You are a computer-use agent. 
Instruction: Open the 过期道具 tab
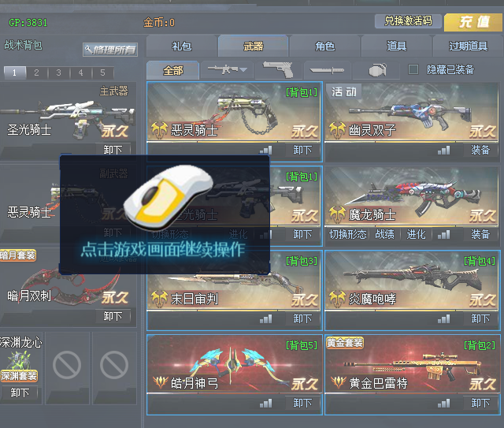[468, 46]
